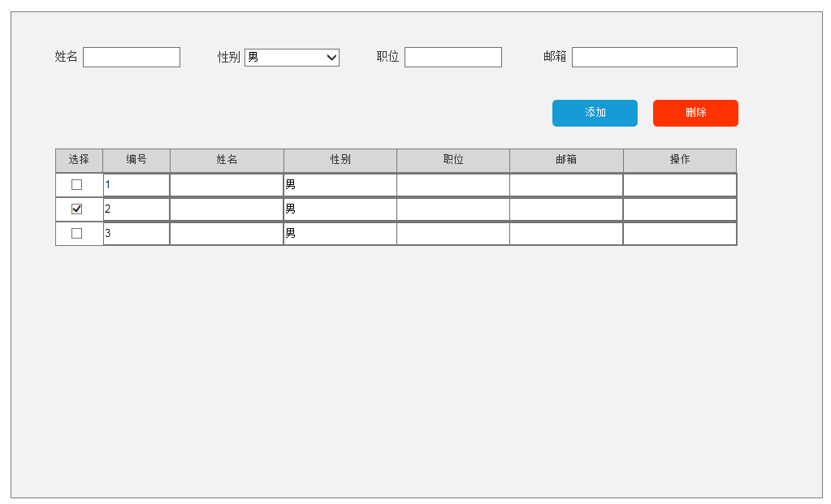This screenshot has width=831, height=504.
Task: Click the 邮箱 column header
Action: (566, 160)
